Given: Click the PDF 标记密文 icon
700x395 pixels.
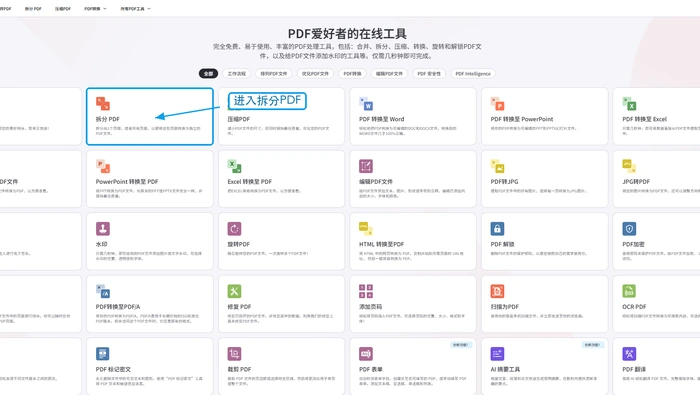Looking at the screenshot, I should 103,353.
